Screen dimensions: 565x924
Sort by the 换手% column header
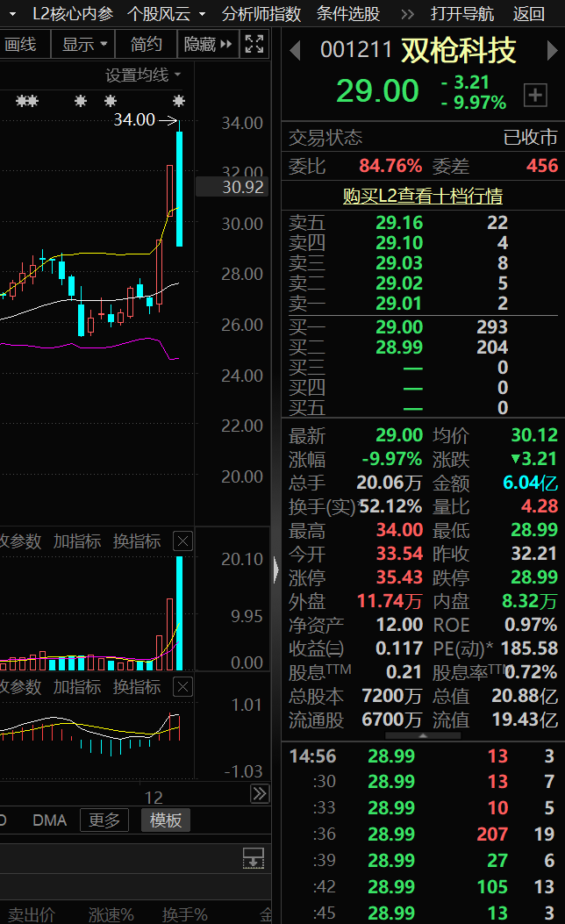pos(184,914)
